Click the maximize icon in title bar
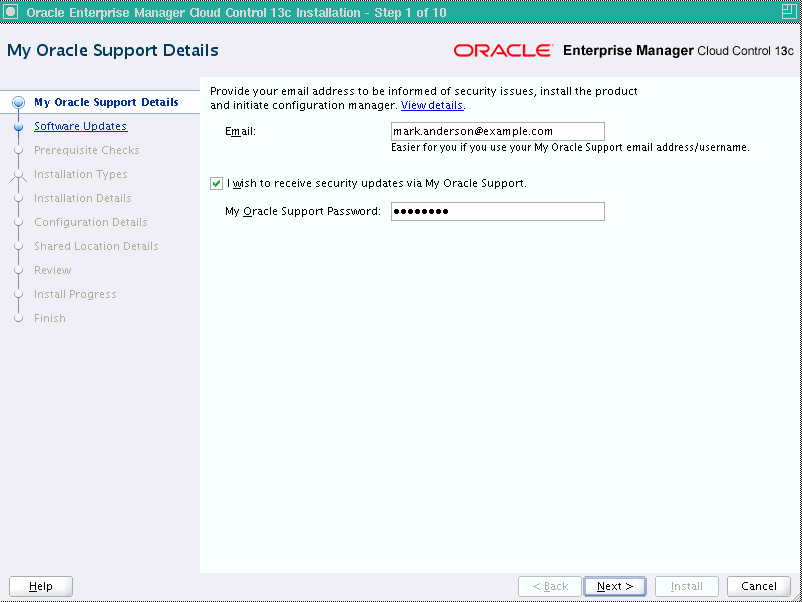 [789, 11]
